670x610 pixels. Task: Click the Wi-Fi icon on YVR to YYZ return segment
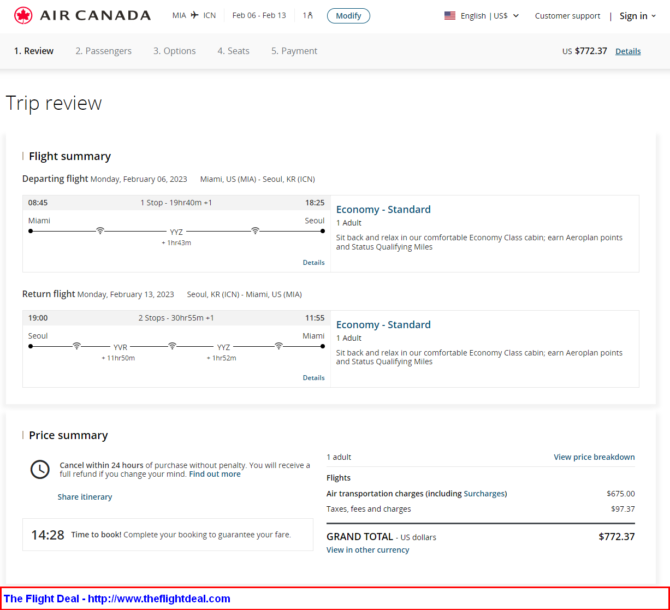pyautogui.click(x=172, y=346)
